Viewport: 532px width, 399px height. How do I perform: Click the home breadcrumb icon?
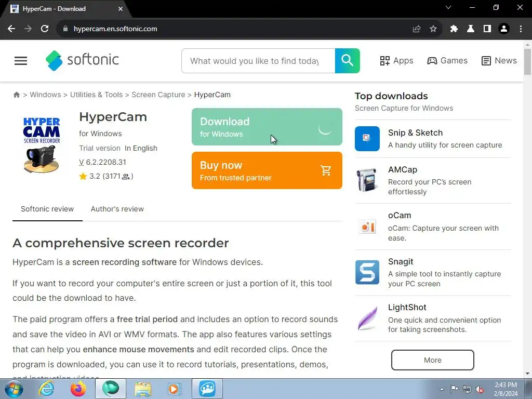point(16,95)
